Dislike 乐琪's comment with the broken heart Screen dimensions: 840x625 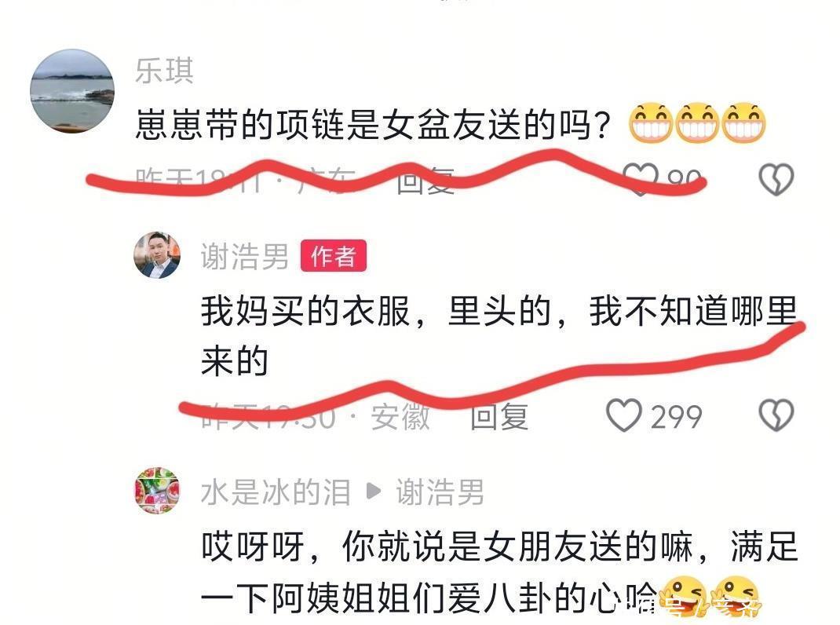point(776,179)
